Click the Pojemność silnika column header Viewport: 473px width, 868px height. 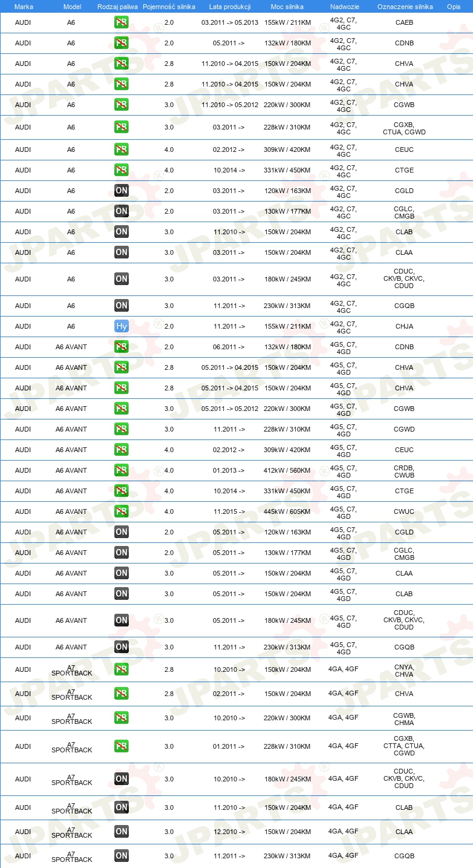[169, 6]
